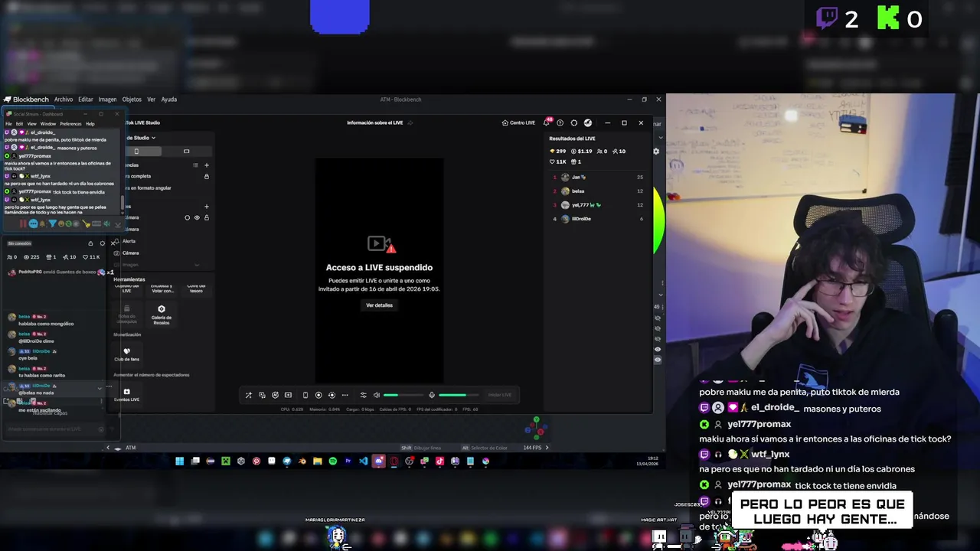Open the Ayuda menu in Blockbench
The width and height of the screenshot is (980, 551).
pyautogui.click(x=168, y=99)
